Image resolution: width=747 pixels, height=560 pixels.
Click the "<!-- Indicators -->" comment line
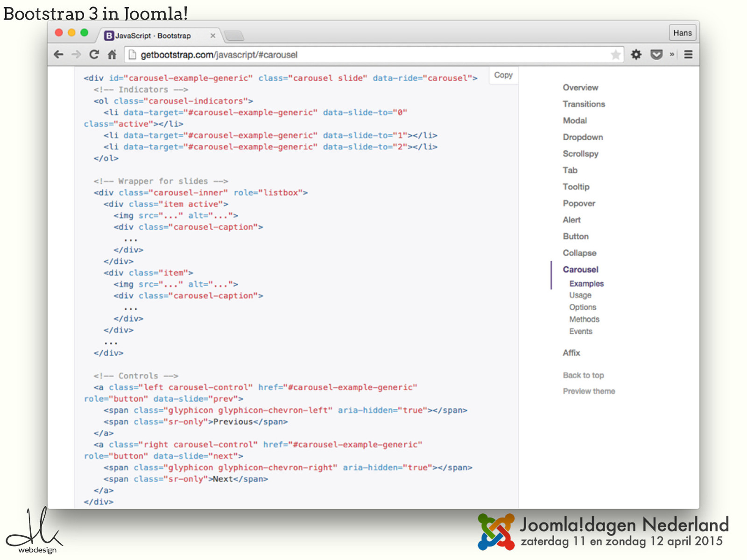(x=141, y=90)
